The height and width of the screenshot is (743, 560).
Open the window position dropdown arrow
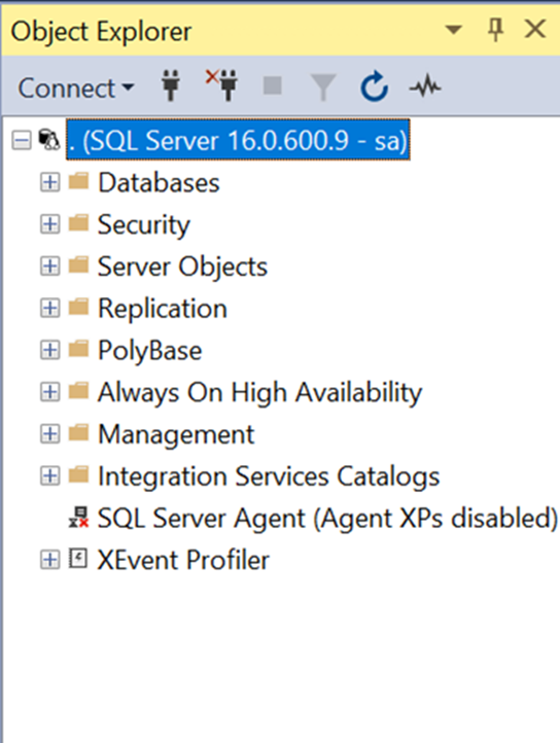pos(454,30)
